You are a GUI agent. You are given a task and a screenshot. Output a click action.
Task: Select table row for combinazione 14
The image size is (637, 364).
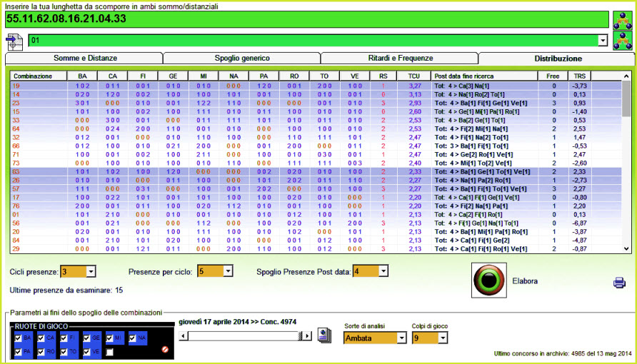[x=316, y=94]
